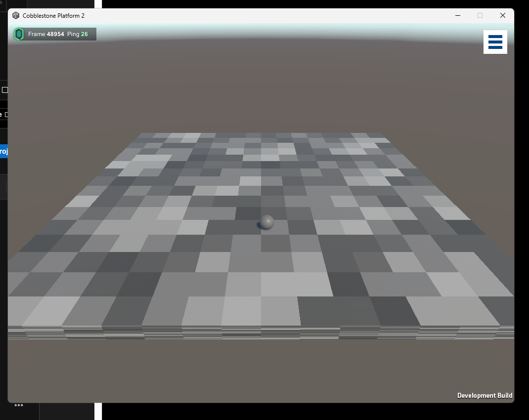
Task: Click the Unity cube icon in title bar
Action: pos(15,15)
